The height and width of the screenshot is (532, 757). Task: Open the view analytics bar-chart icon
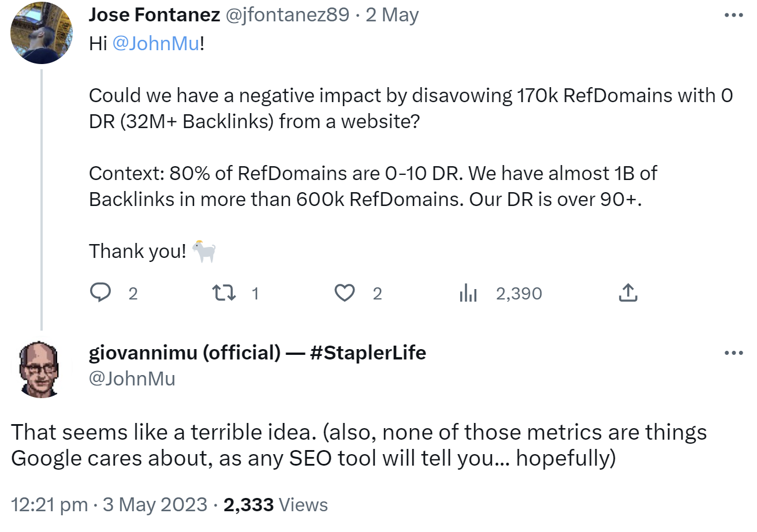(x=468, y=294)
